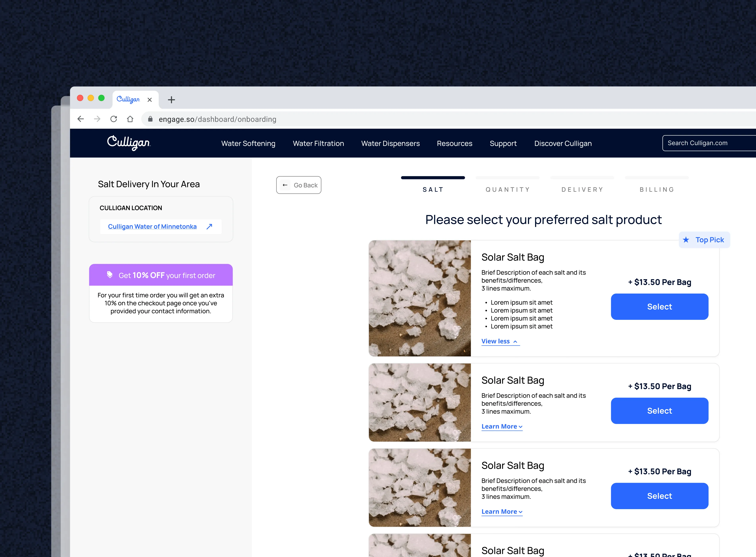Click the first Solar Salt Bag title
Viewport: 756px width, 557px height.
coord(513,257)
